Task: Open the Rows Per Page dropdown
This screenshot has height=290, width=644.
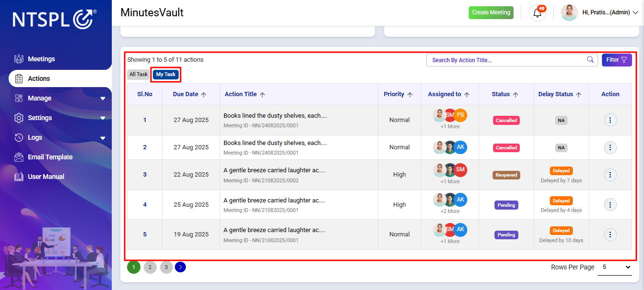Action: click(x=615, y=267)
